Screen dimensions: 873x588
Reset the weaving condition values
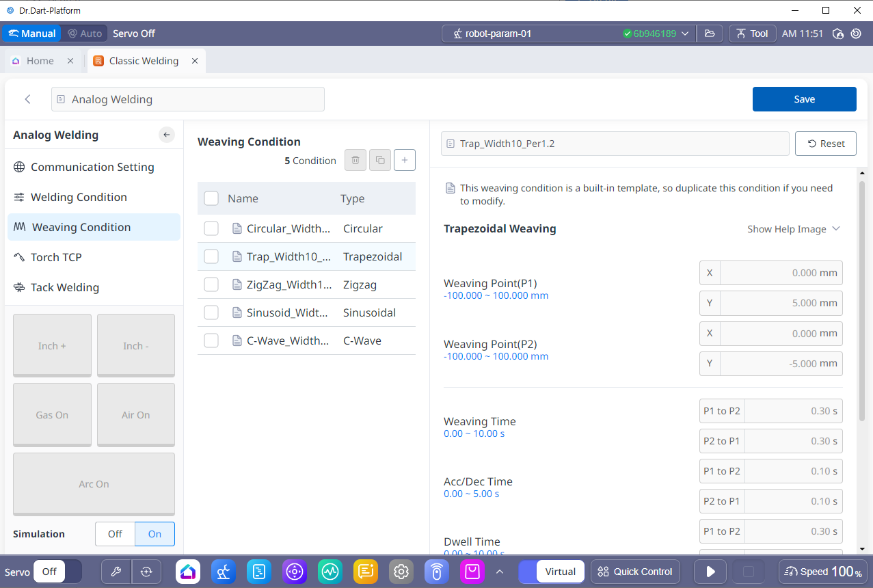825,144
